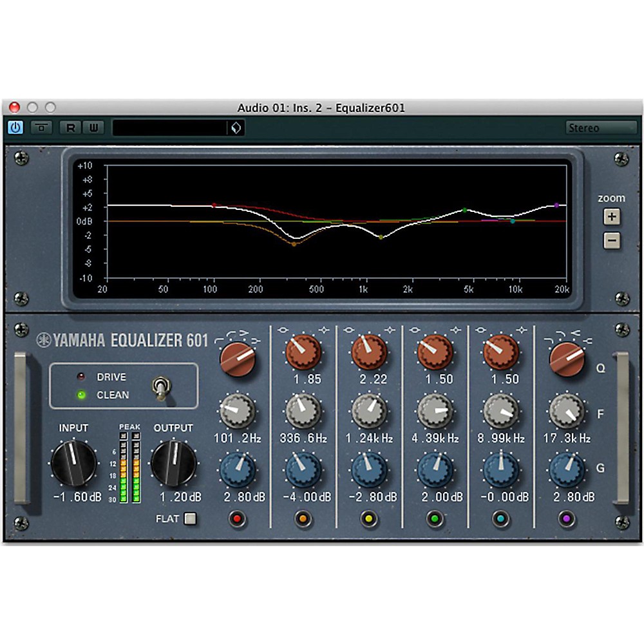
Task: Open the preset browser diamond icon
Action: point(236,128)
